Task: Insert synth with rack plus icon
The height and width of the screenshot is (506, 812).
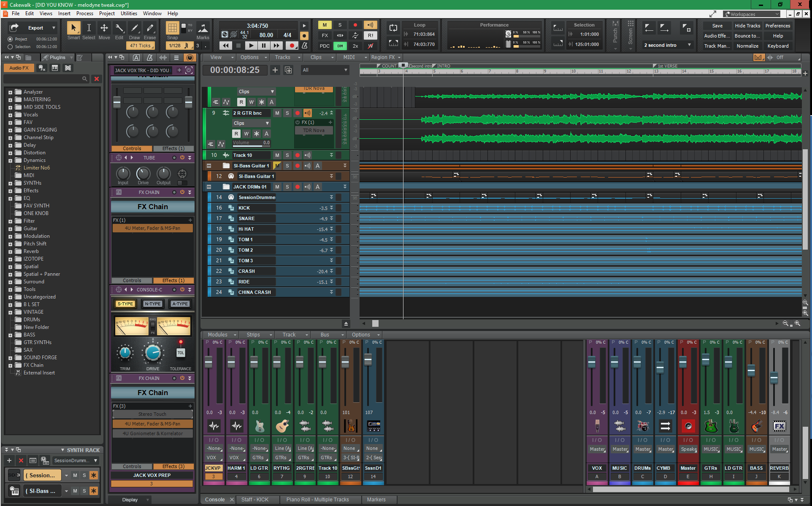Action: [x=9, y=460]
